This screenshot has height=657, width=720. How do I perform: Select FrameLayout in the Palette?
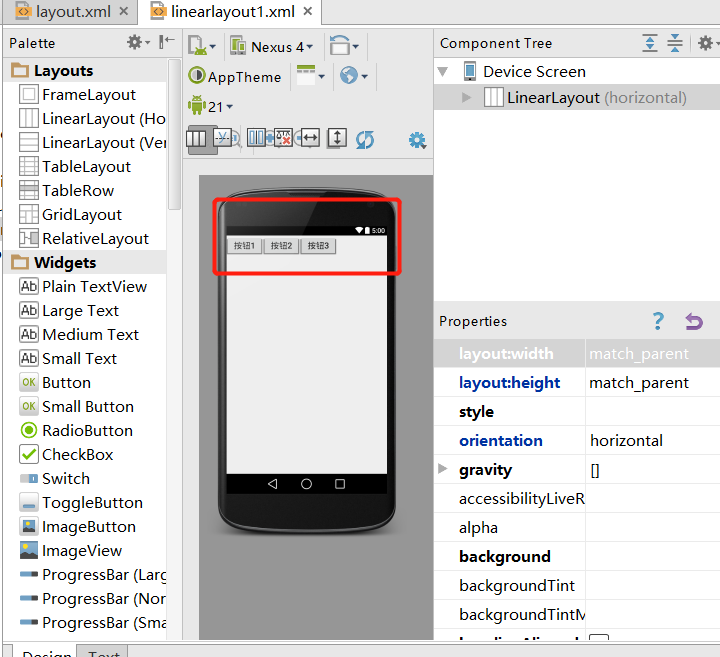[x=77, y=95]
